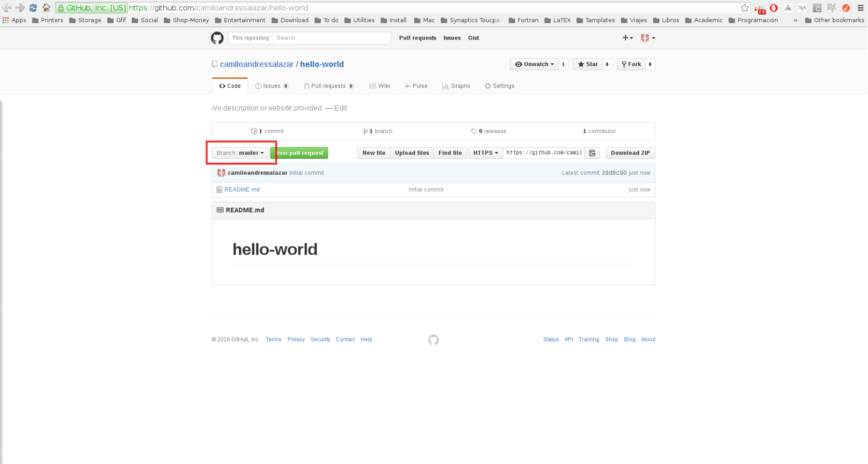This screenshot has height=464, width=868.
Task: Open the Printers bookmarks folder
Action: coord(47,20)
